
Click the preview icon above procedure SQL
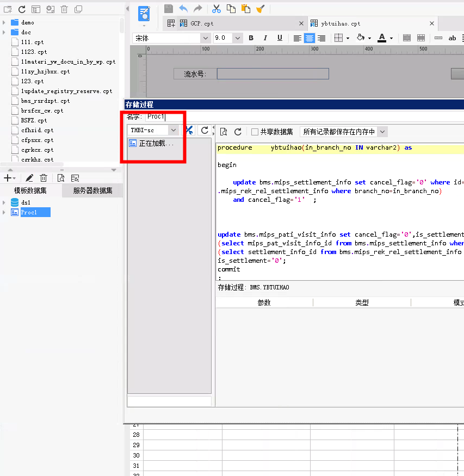(224, 132)
